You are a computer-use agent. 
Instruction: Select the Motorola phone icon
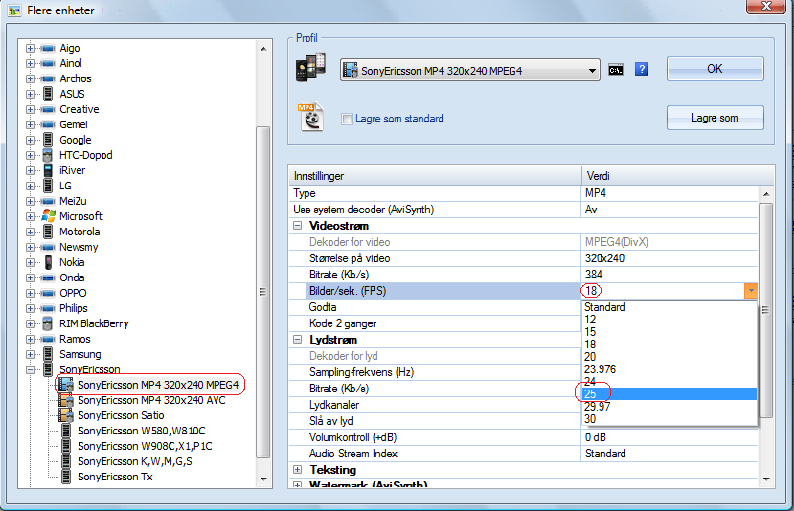pos(48,231)
